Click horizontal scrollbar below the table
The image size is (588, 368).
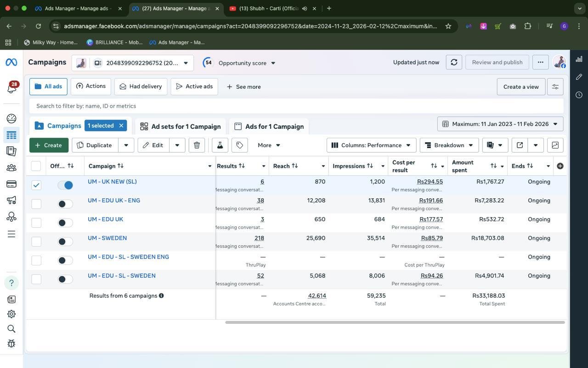tap(395, 322)
